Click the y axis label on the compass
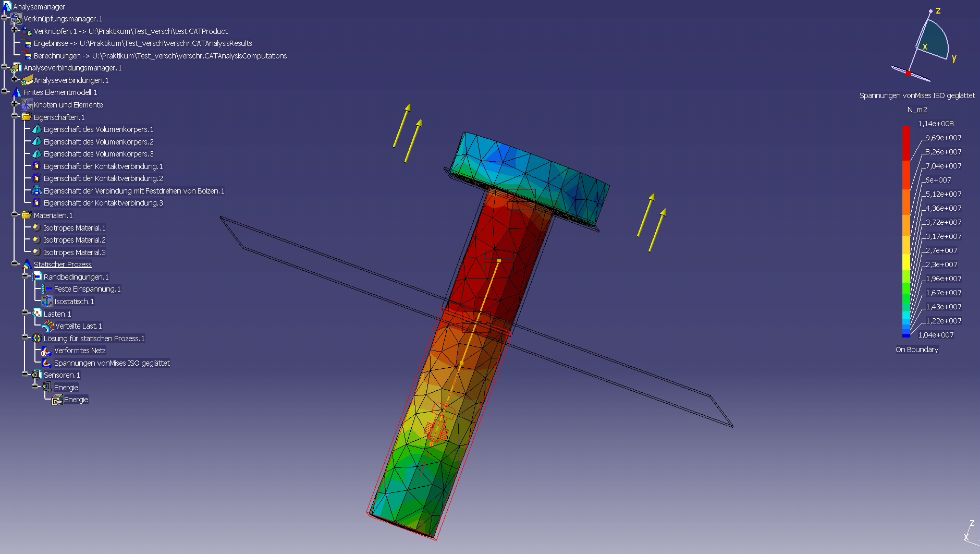 pos(954,58)
